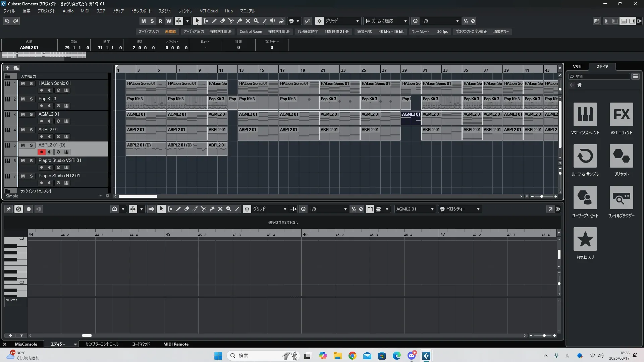The height and width of the screenshot is (362, 644).
Task: Switch to VSTi tab in right panel
Action: (x=577, y=67)
